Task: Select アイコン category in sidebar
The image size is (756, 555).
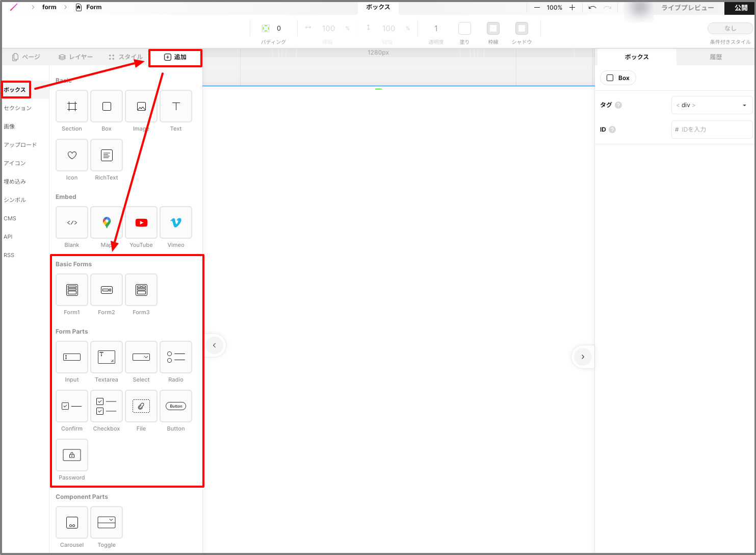Action: tap(15, 163)
